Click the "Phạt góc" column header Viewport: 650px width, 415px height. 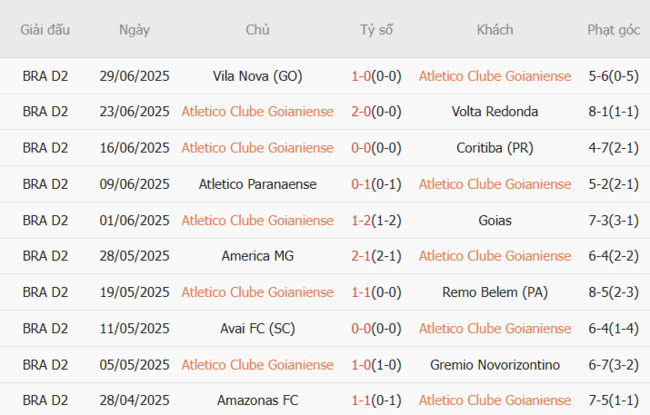point(613,30)
